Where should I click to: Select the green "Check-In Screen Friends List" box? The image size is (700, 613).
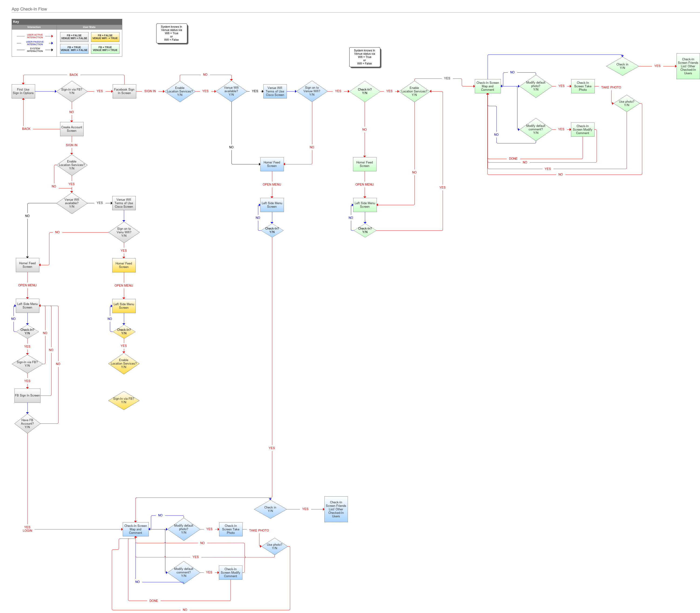[688, 66]
